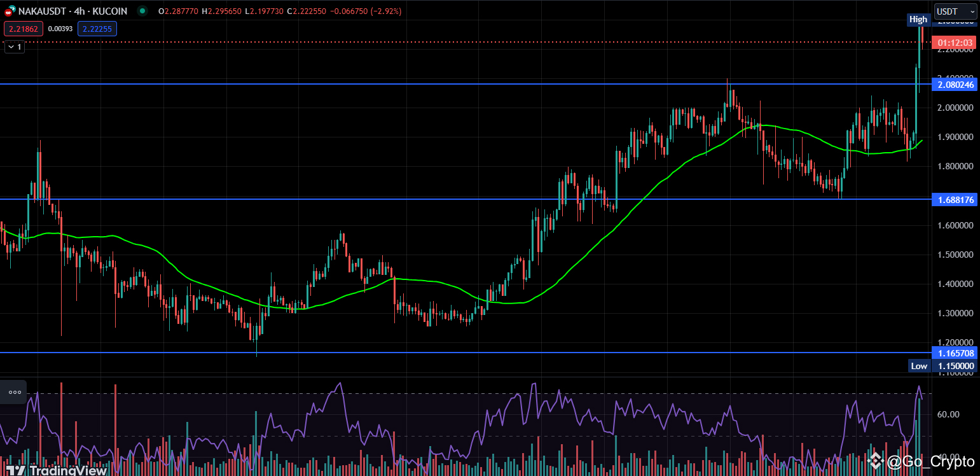Viewport: 980px width, 476px height.
Task: Click the High marker label
Action: click(918, 19)
